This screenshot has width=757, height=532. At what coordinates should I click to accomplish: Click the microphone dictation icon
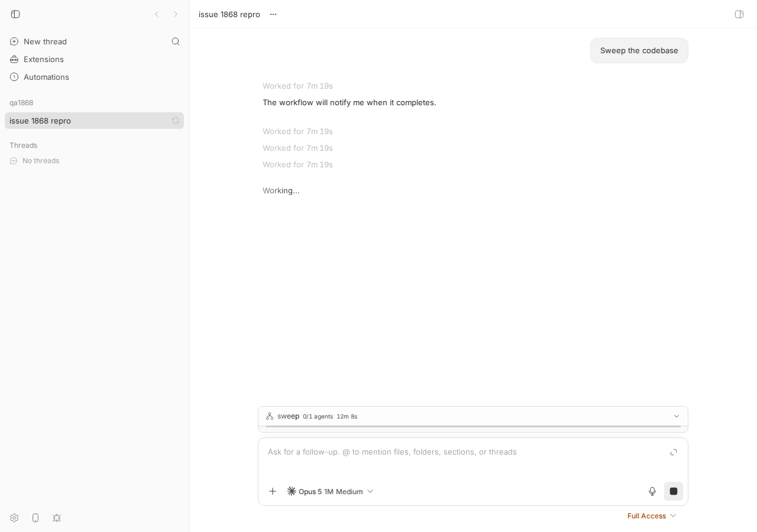tap(652, 491)
